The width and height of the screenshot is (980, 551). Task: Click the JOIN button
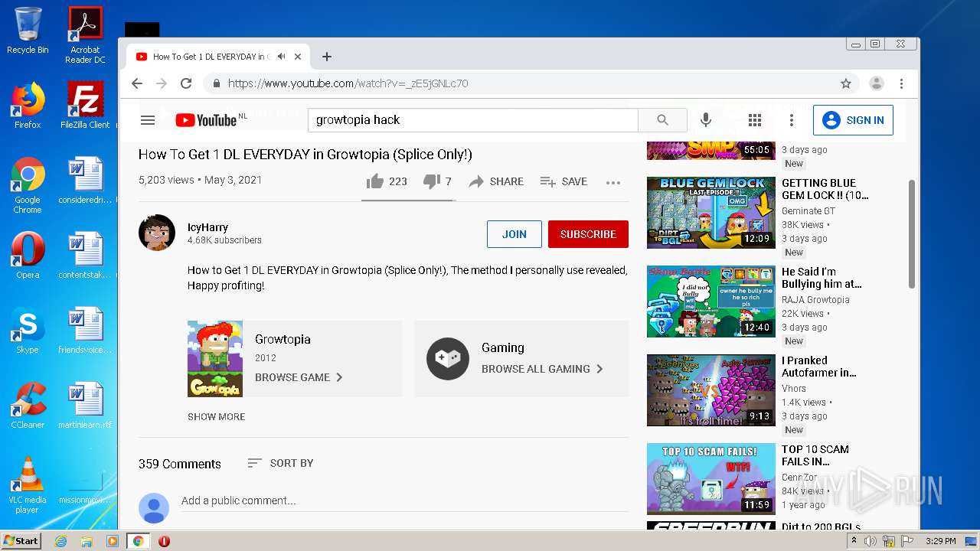(514, 234)
